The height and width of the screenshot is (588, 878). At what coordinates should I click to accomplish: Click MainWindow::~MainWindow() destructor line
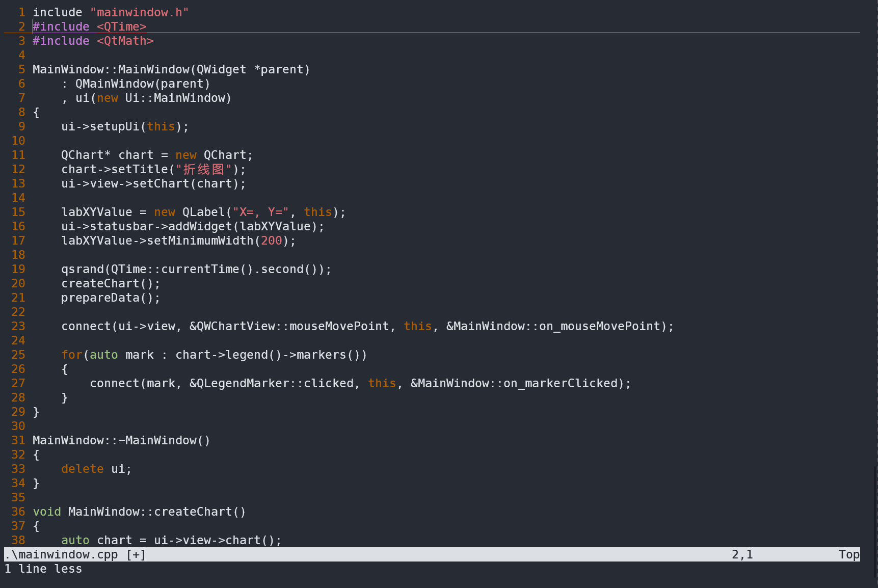pos(121,440)
